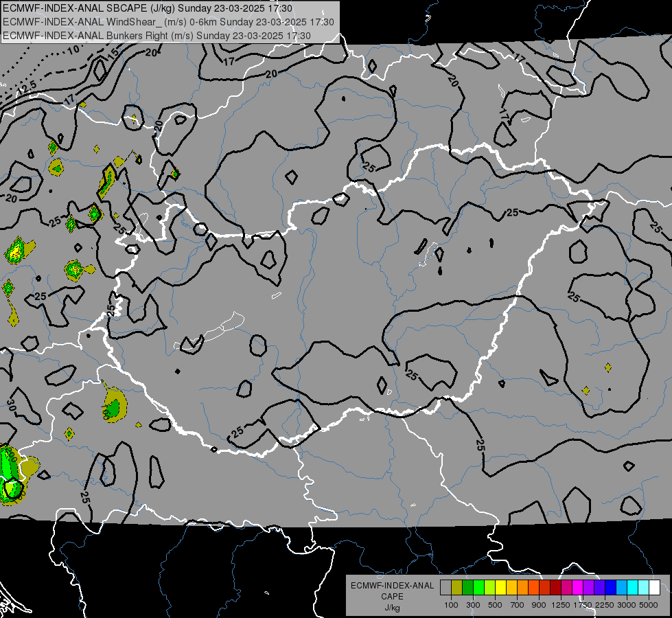
Task: Click the orange legend swatch
Action: [523, 588]
